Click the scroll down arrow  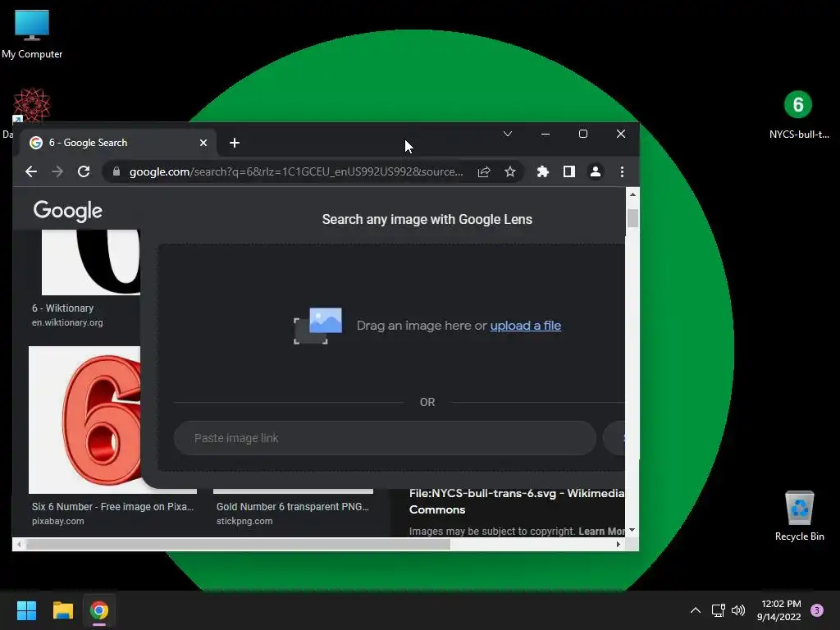click(632, 530)
